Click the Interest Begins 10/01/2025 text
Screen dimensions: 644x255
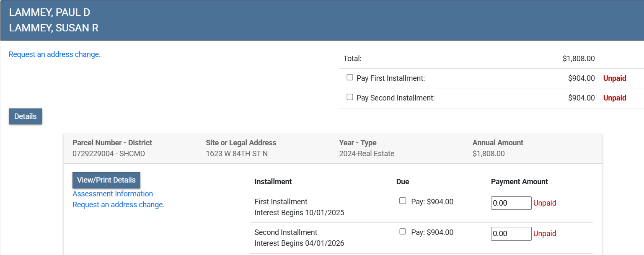299,213
